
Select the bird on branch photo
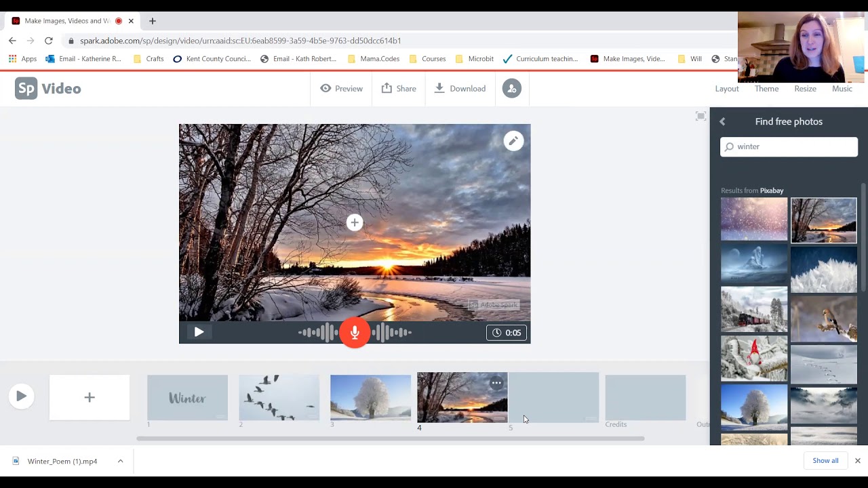click(x=823, y=319)
